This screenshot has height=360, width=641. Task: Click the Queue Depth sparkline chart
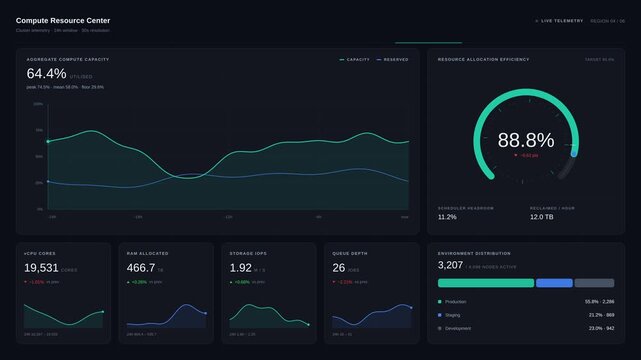(372, 315)
